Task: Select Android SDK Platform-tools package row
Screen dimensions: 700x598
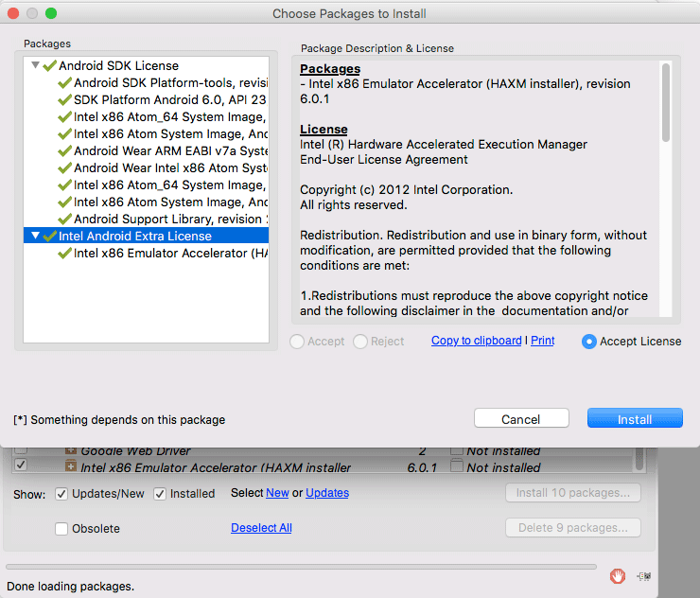Action: pos(170,82)
